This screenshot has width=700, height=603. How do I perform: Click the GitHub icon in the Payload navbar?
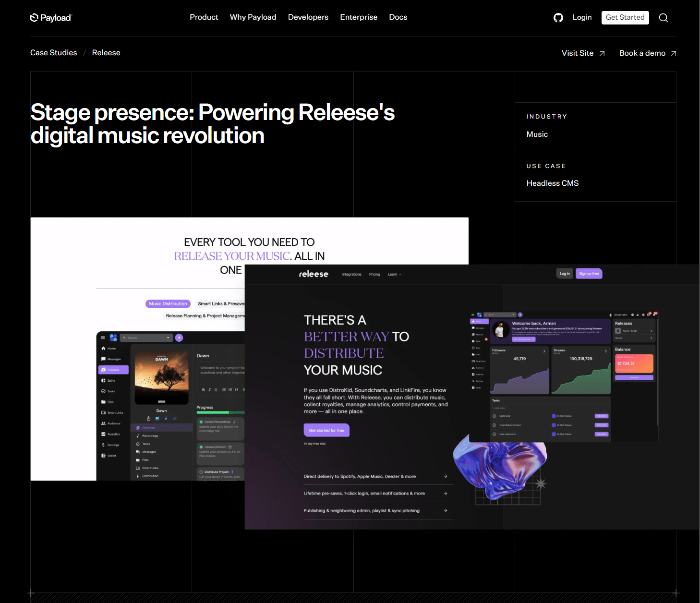558,17
